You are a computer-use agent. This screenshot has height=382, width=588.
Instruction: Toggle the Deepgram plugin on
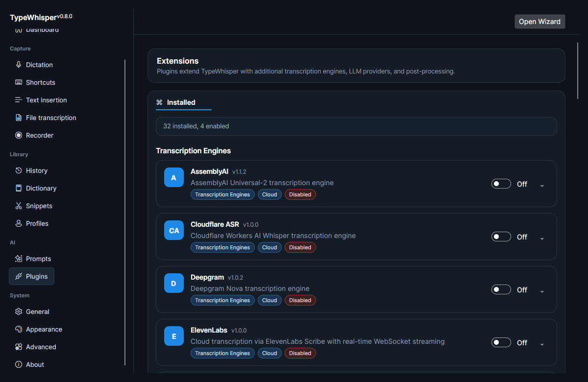[x=501, y=289]
